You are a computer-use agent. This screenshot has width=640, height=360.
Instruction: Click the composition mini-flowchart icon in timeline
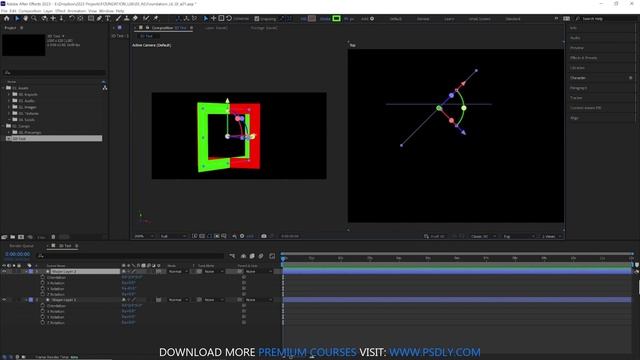pos(232,256)
